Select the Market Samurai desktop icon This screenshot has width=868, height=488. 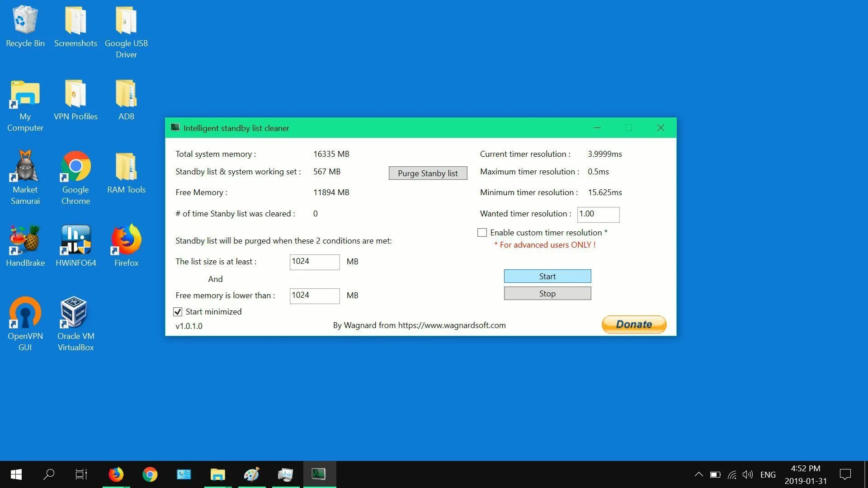[x=25, y=167]
